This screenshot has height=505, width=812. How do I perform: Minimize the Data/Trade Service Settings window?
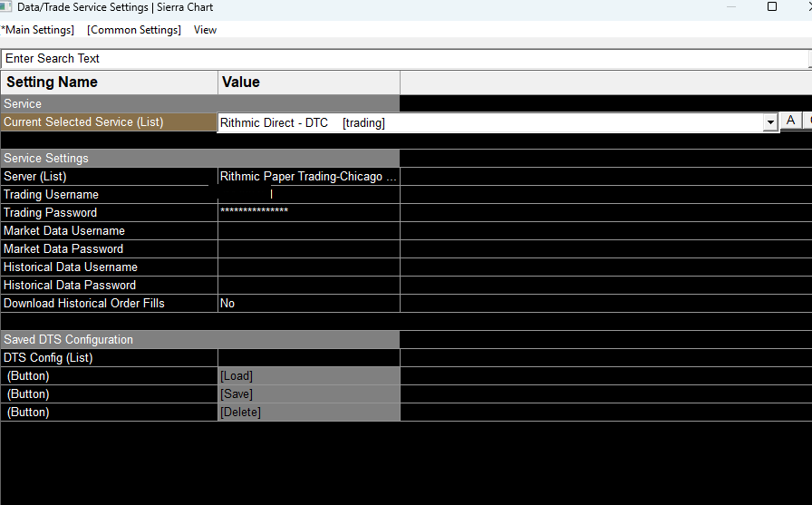731,6
